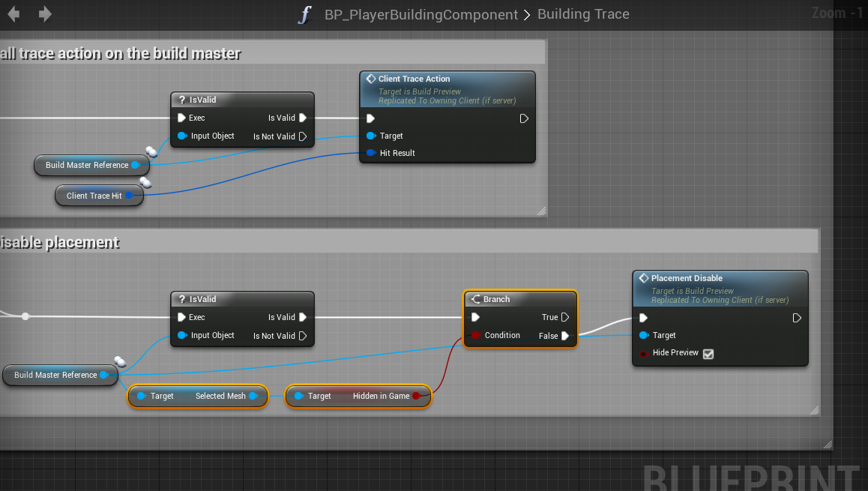The image size is (868, 491).
Task: Click the Branch False output pin
Action: pyautogui.click(x=565, y=335)
